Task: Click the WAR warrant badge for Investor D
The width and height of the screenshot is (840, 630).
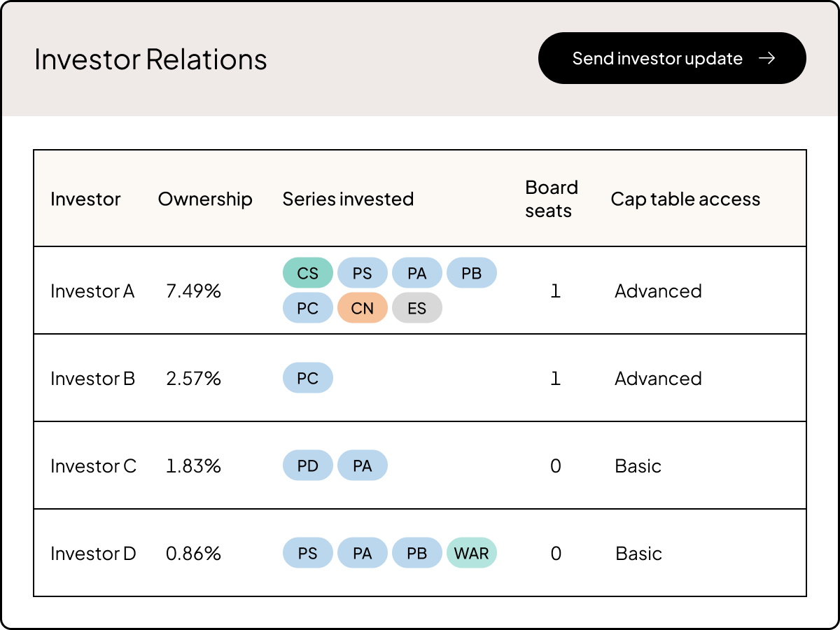Action: (x=472, y=553)
